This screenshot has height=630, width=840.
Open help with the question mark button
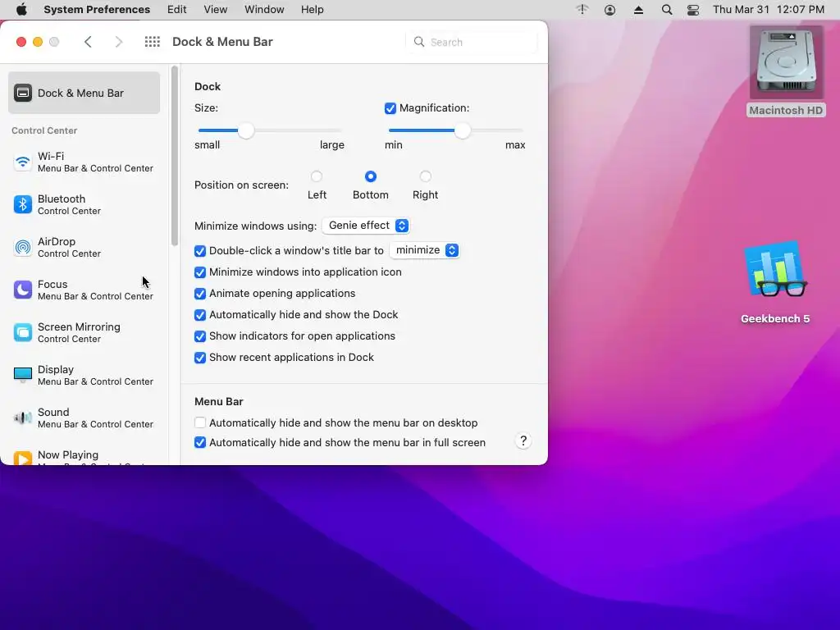(x=523, y=441)
